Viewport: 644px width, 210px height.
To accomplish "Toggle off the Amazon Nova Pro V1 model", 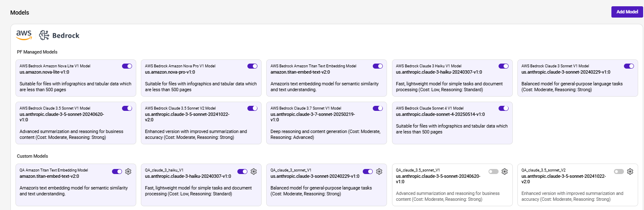I will tap(252, 66).
